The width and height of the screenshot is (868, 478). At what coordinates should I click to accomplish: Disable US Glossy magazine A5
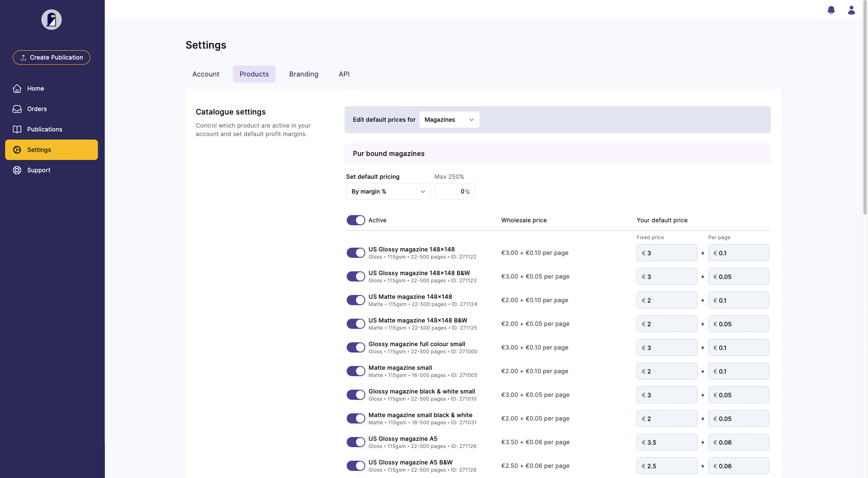(x=356, y=442)
